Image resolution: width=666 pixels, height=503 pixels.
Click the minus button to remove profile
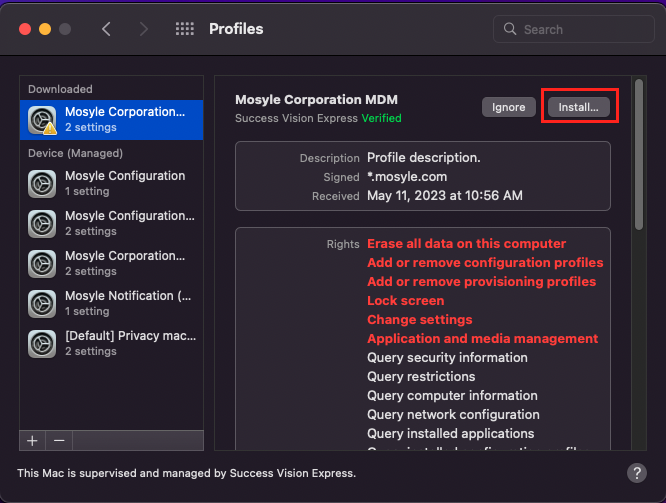click(59, 441)
